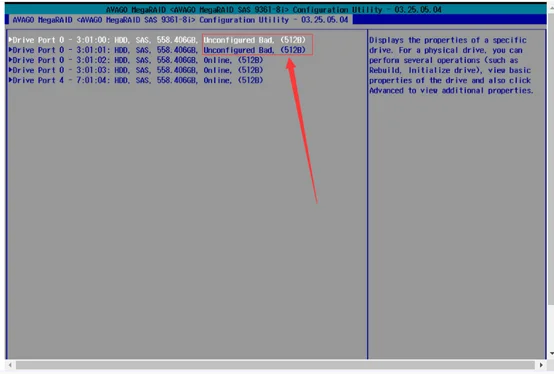Expand arrow beside drive 3:01:02
This screenshot has width=554, height=374.
click(x=10, y=60)
